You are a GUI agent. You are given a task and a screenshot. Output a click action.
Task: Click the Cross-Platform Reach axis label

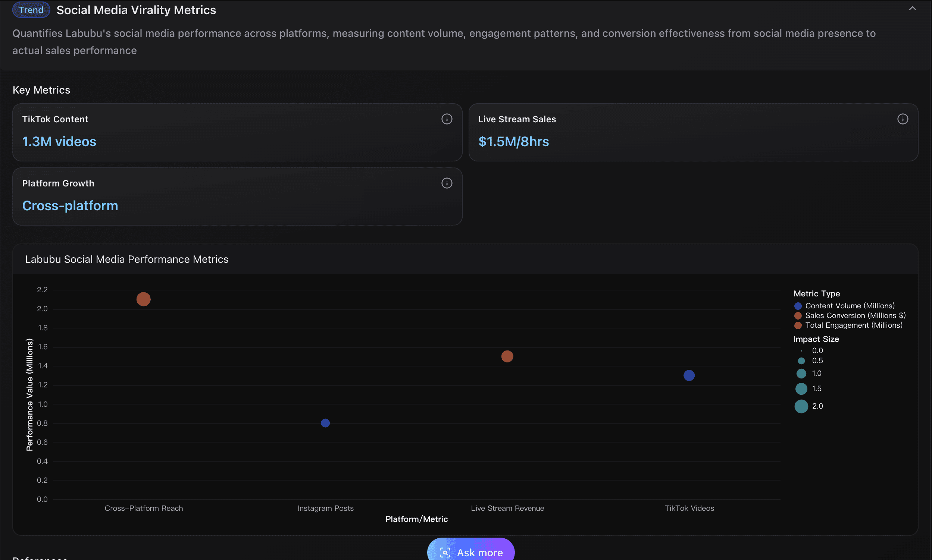point(144,508)
